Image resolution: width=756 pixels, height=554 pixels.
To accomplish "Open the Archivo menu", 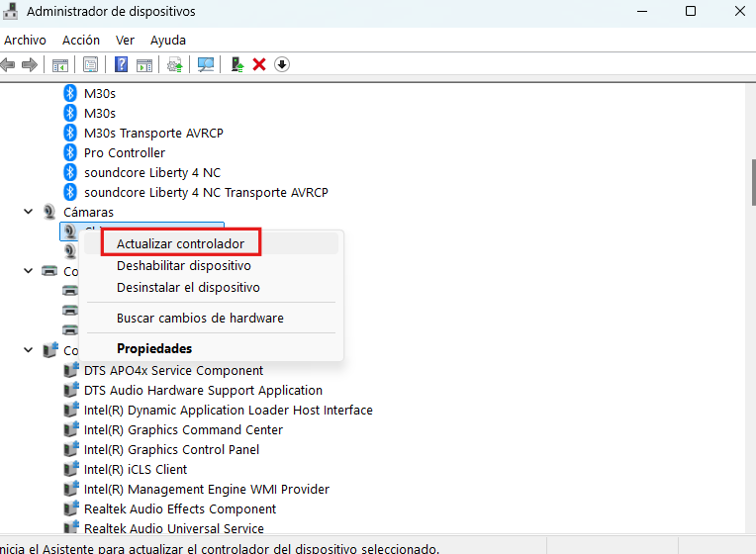I will [x=25, y=41].
